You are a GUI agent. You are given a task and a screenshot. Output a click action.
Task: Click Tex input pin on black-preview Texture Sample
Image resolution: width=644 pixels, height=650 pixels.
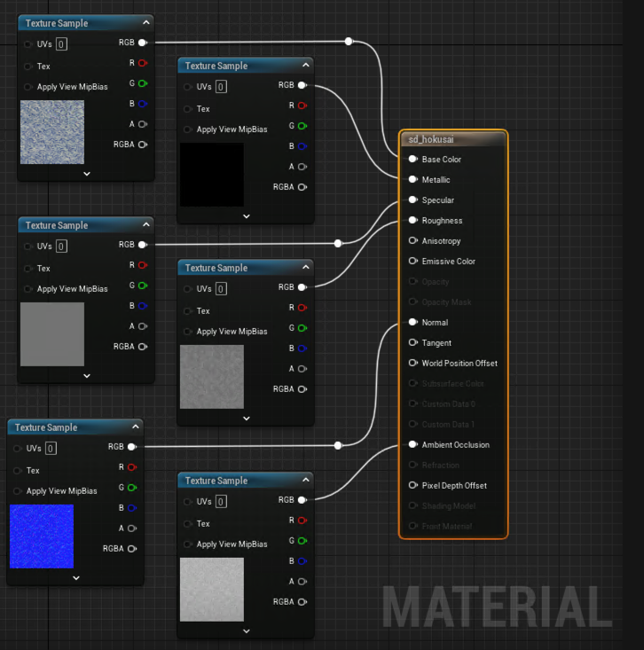(x=187, y=108)
